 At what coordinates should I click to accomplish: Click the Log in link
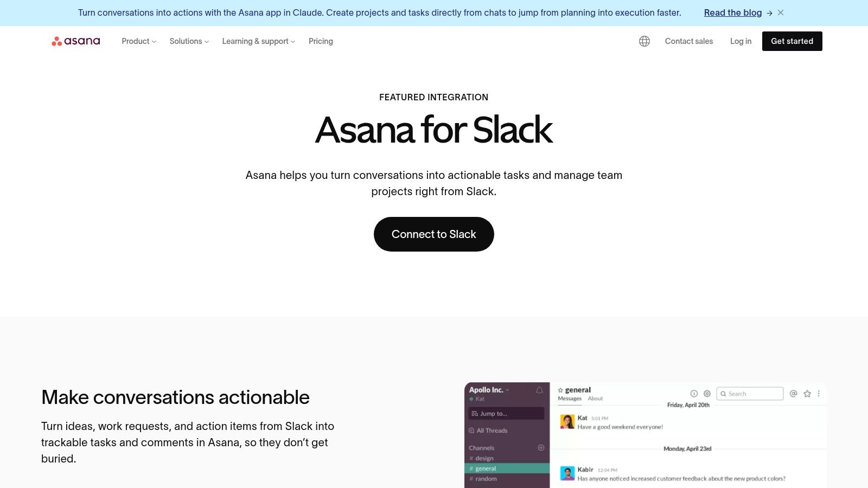pos(741,41)
